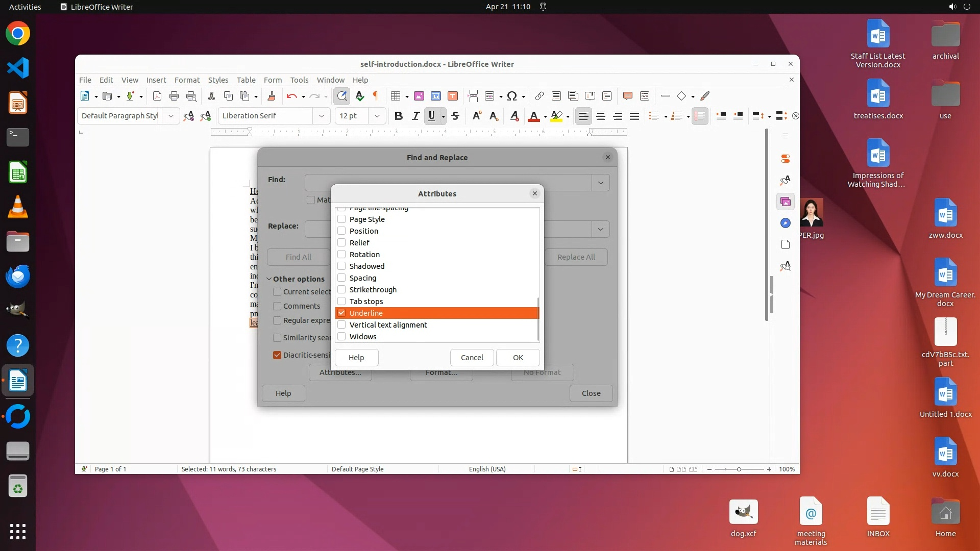Image resolution: width=980 pixels, height=551 pixels.
Task: Click the Italic formatting icon
Action: pyautogui.click(x=415, y=116)
